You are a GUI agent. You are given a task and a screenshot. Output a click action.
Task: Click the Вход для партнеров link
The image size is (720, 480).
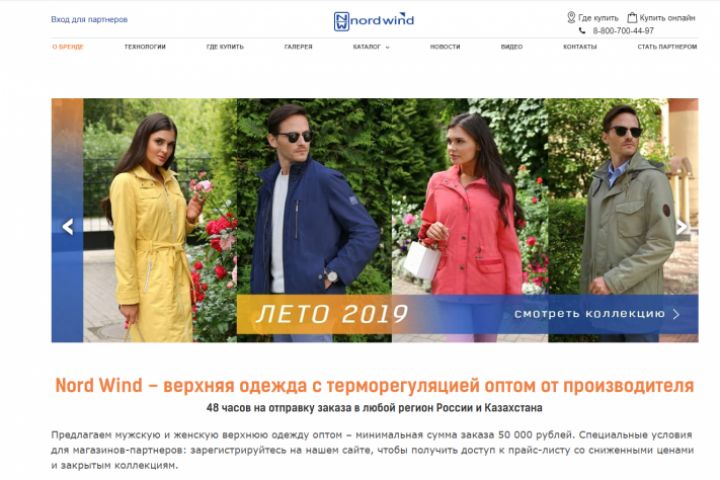[x=89, y=19]
